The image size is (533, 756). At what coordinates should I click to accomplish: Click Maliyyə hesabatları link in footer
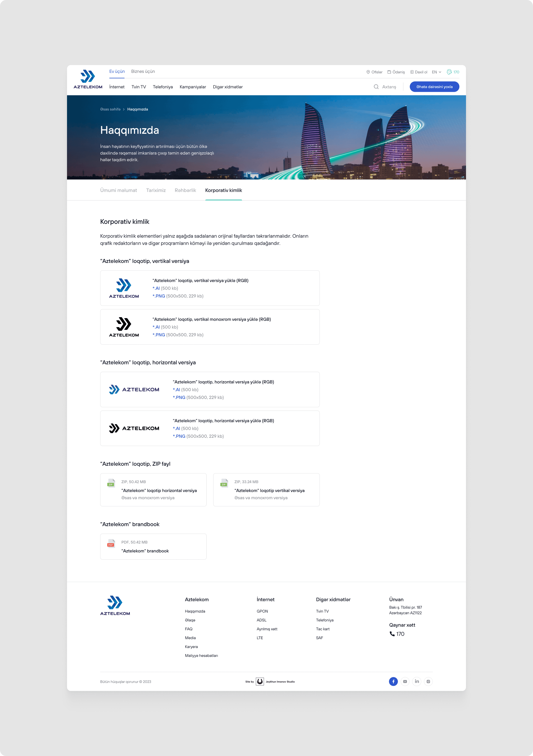[201, 656]
